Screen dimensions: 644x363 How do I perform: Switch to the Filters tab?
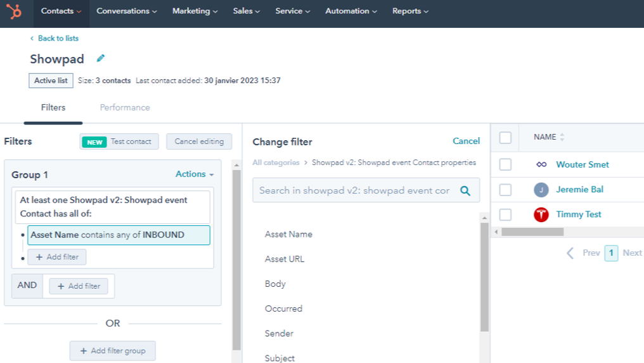coord(53,108)
